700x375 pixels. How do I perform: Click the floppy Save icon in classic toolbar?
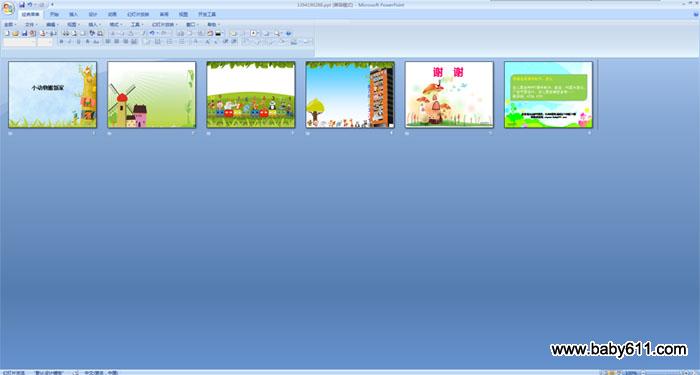click(x=25, y=33)
